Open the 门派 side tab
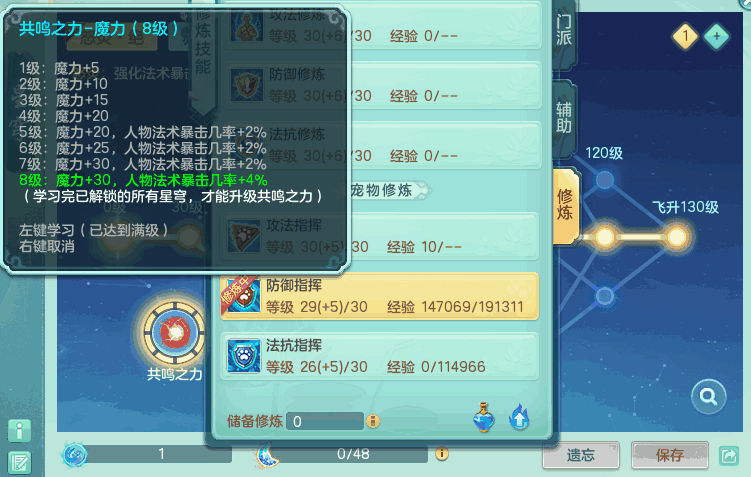This screenshot has width=751, height=477. [564, 31]
